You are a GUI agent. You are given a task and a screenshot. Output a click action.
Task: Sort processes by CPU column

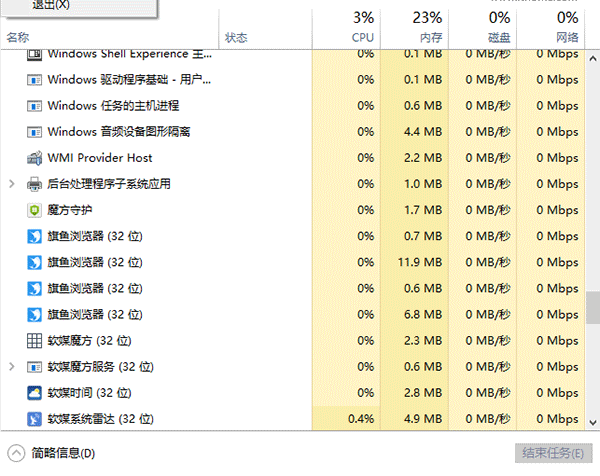pos(346,28)
